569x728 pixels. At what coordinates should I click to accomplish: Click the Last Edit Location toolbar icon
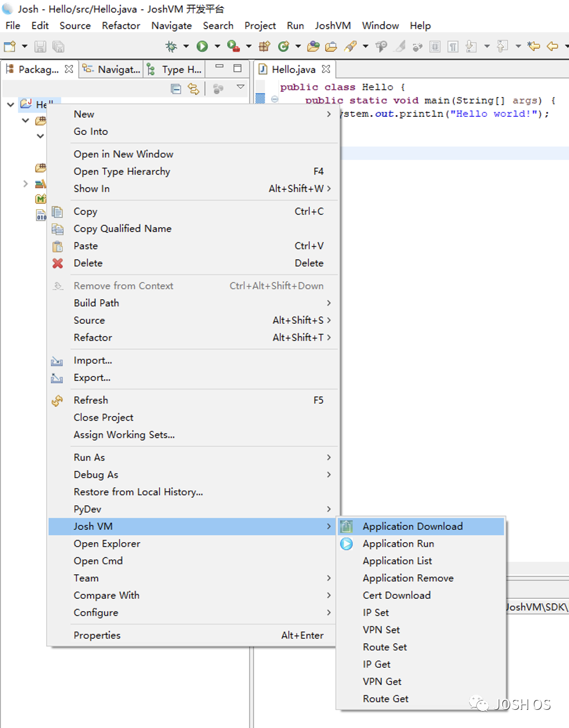533,46
